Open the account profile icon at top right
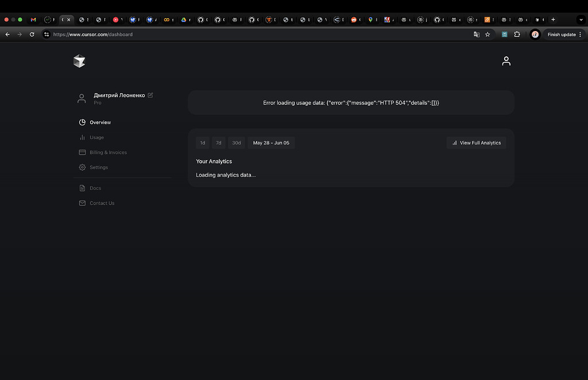This screenshot has width=588, height=380. 506,61
